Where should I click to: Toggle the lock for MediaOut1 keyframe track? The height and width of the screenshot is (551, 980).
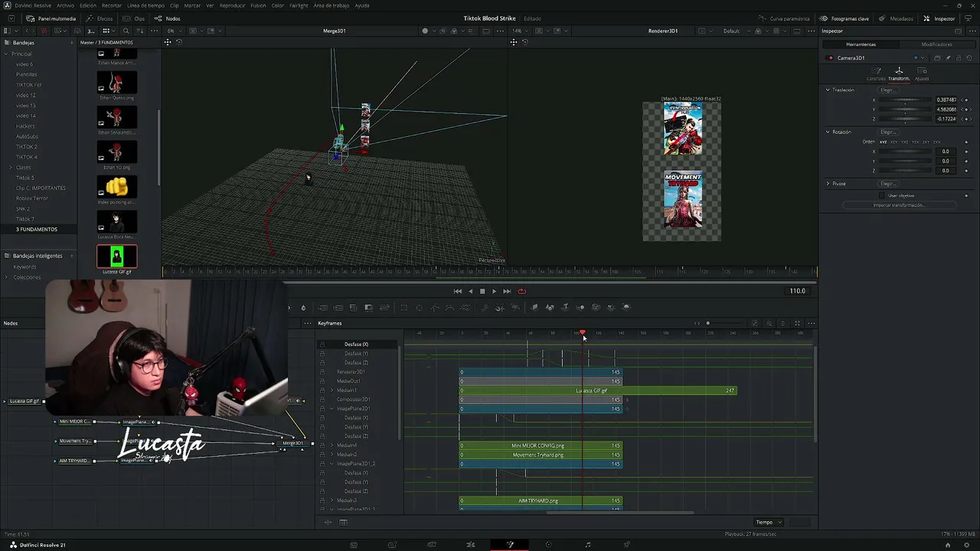pyautogui.click(x=322, y=381)
